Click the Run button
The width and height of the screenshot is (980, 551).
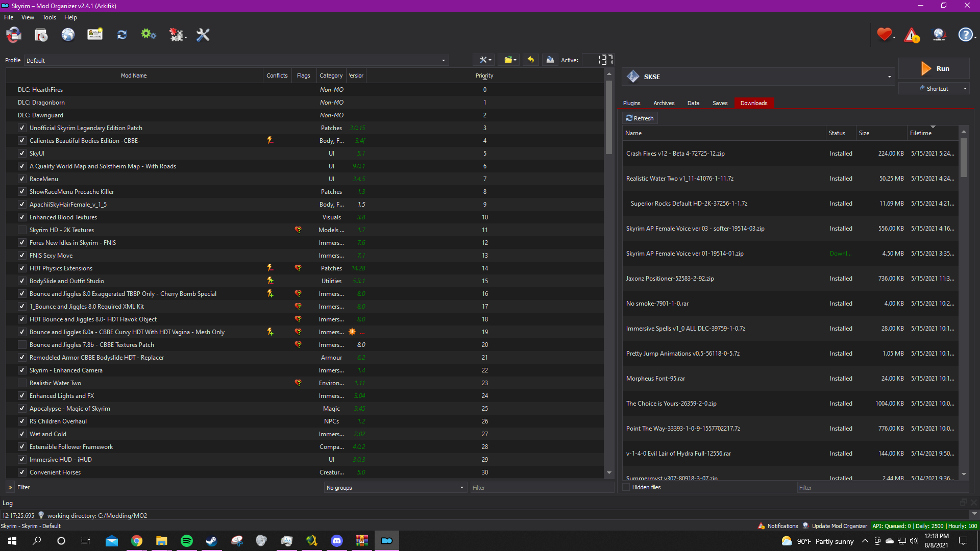(x=934, y=68)
